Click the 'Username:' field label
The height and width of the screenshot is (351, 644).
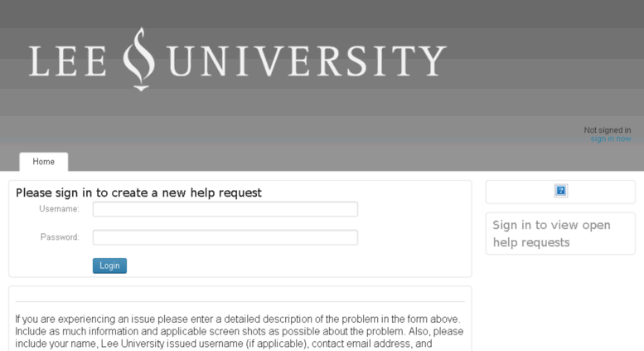pyautogui.click(x=59, y=209)
